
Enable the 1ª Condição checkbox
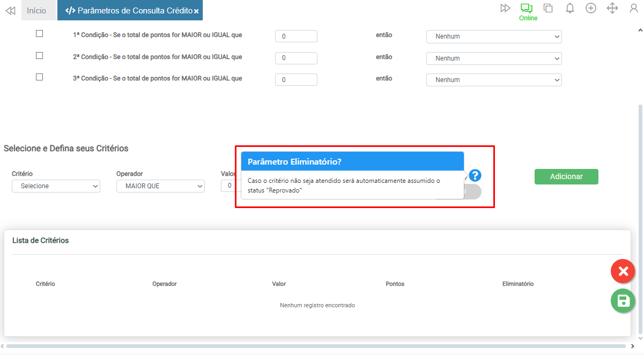pos(39,34)
